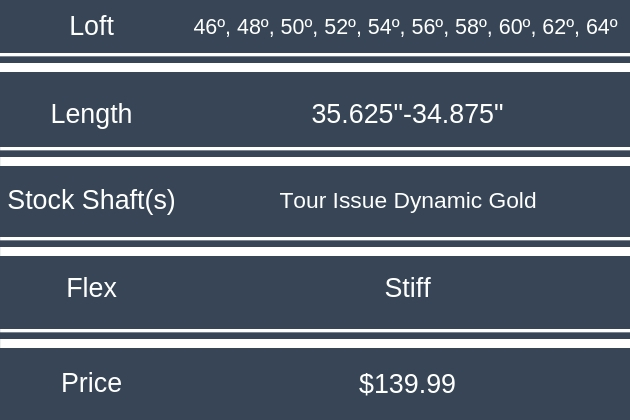Pick the 58º loft value

tap(471, 28)
